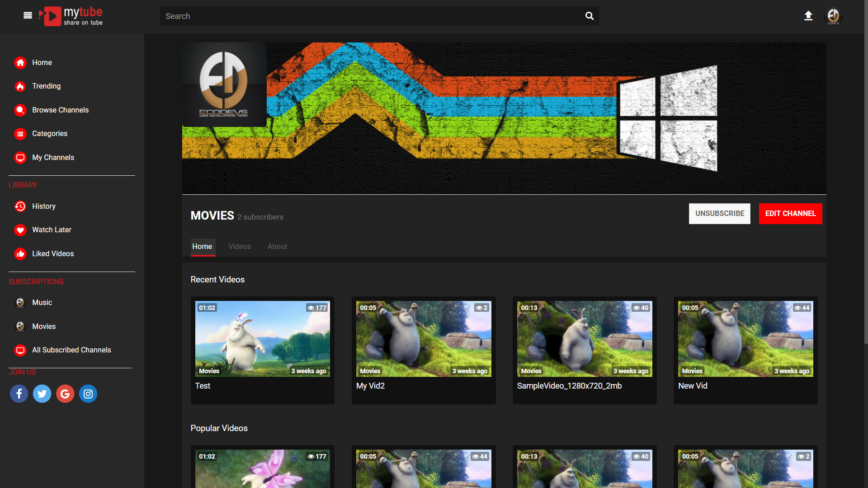The height and width of the screenshot is (488, 868).
Task: Click the Home sidebar icon
Action: tap(20, 63)
